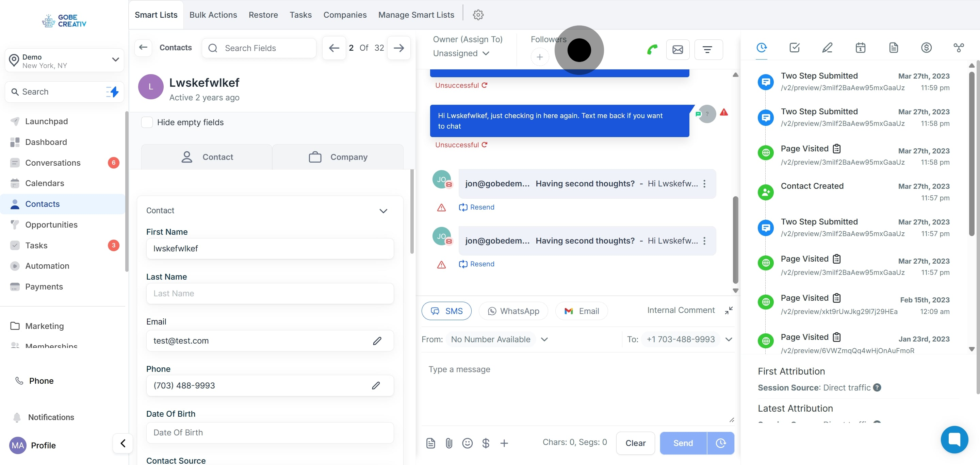The height and width of the screenshot is (465, 980).
Task: Open the settings gear icon
Action: coord(478,15)
